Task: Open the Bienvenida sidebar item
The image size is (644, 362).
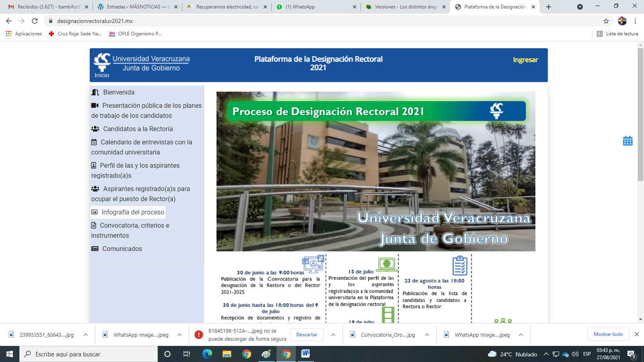Action: click(113, 92)
